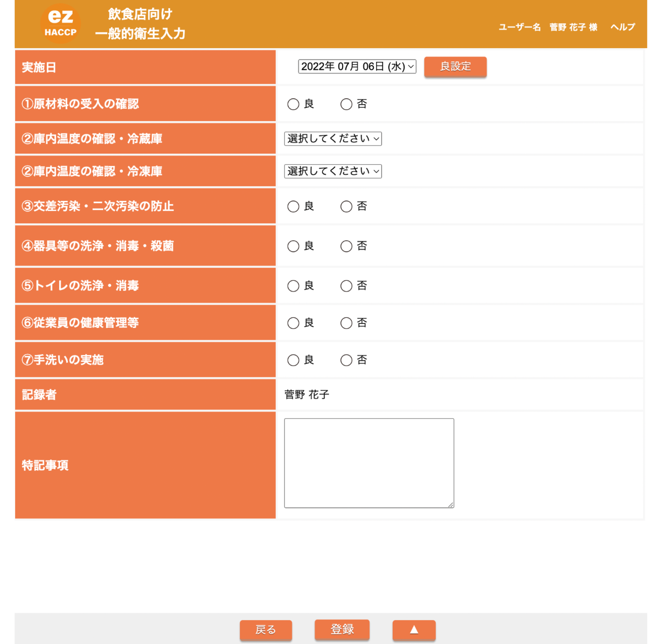This screenshot has width=666, height=644.
Task: Select 否 for 原材料の受入の確認
Action: coord(346,104)
